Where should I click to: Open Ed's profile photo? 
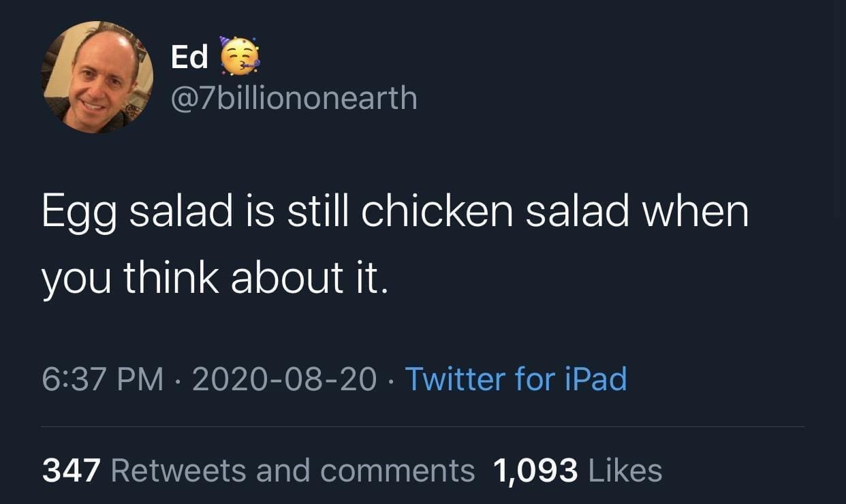tap(97, 76)
